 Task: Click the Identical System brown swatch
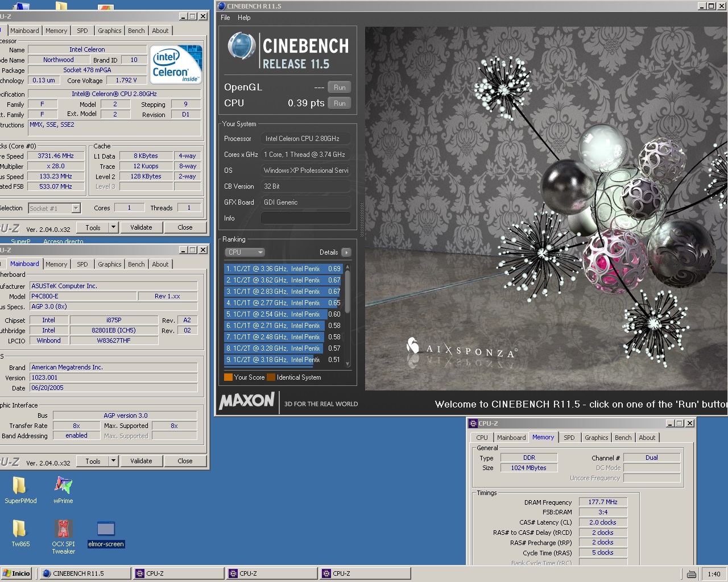click(x=271, y=377)
